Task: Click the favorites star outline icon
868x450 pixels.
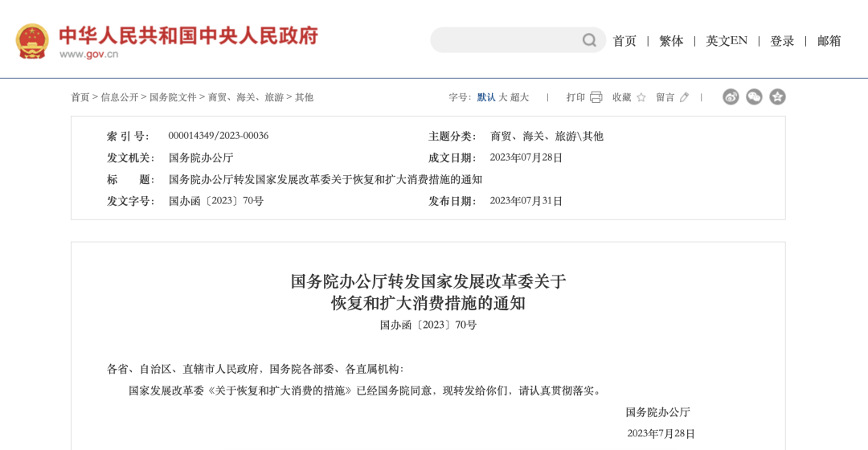Action: click(x=641, y=97)
